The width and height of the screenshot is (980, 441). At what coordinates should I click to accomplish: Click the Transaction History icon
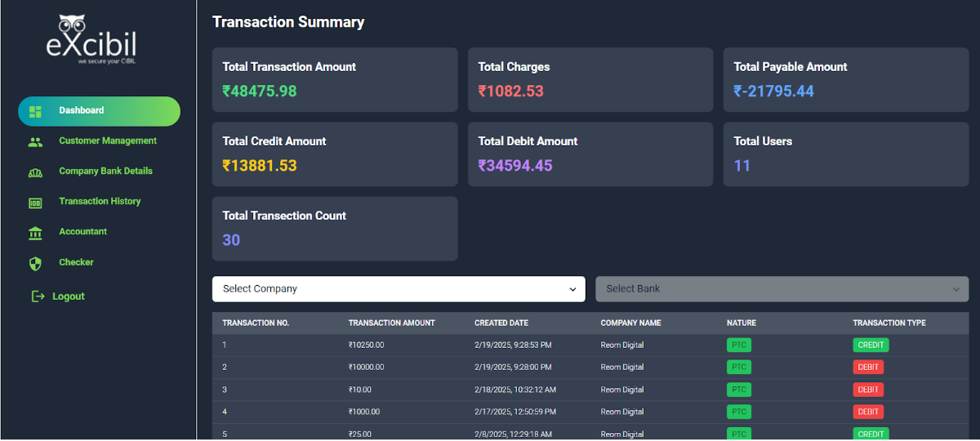tap(35, 202)
